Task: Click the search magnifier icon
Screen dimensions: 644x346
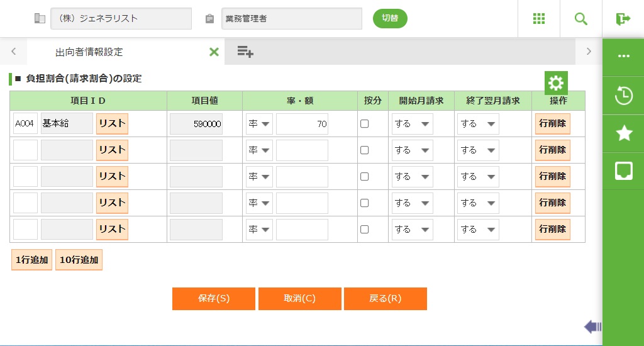Action: coord(581,19)
